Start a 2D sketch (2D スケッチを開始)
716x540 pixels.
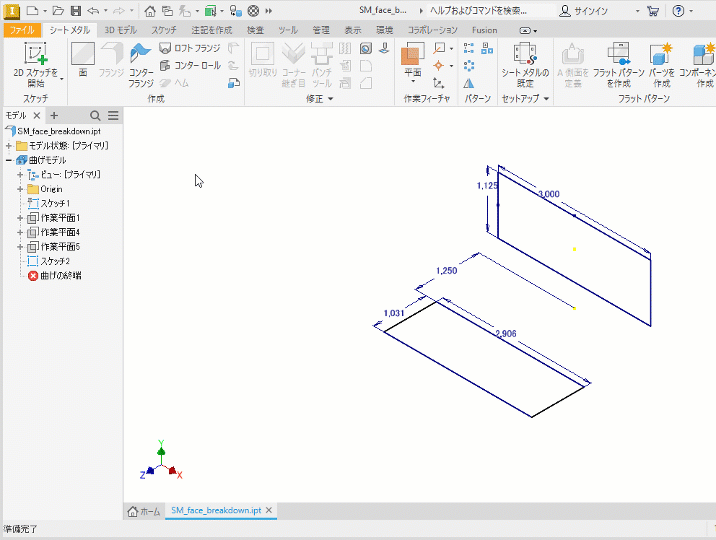(x=35, y=64)
